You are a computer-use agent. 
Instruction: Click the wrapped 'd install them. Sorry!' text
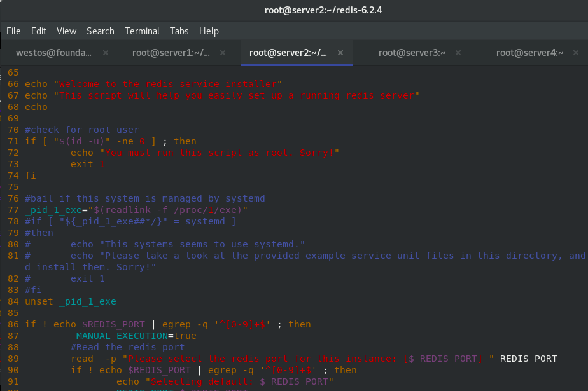pos(90,267)
